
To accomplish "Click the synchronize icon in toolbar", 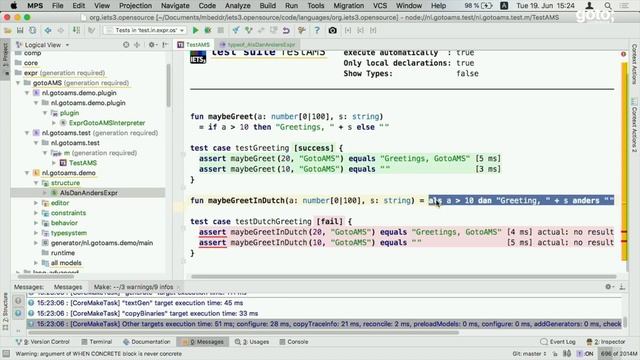I will point(32,31).
